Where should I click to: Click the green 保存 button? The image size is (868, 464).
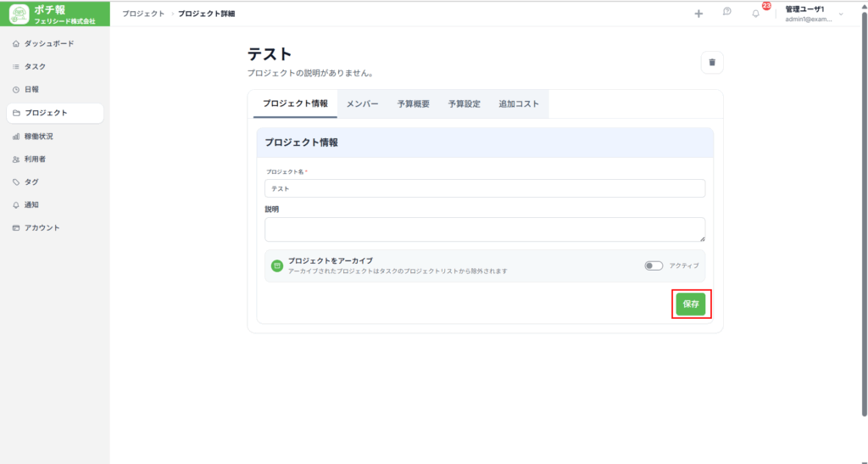click(x=691, y=305)
